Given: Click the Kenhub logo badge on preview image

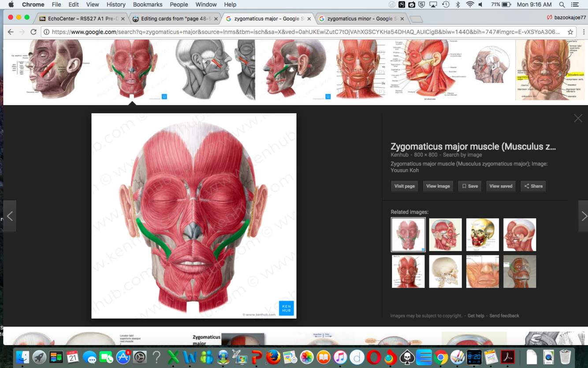Looking at the screenshot, I should point(286,308).
